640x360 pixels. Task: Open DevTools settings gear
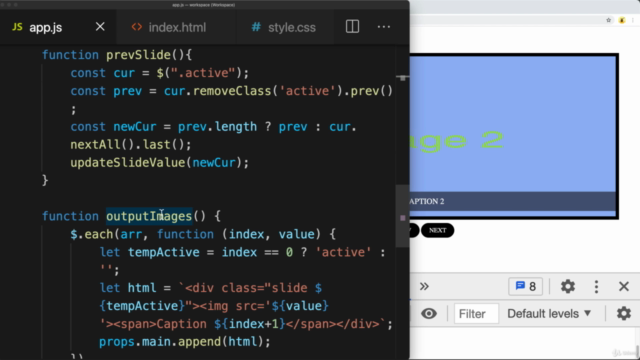pos(568,286)
